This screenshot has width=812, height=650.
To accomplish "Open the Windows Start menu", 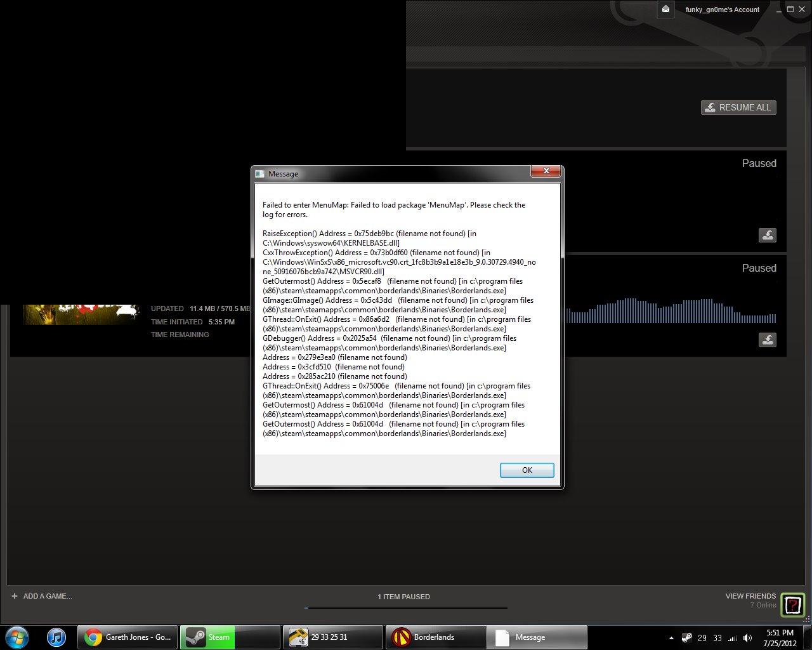I will click(17, 637).
